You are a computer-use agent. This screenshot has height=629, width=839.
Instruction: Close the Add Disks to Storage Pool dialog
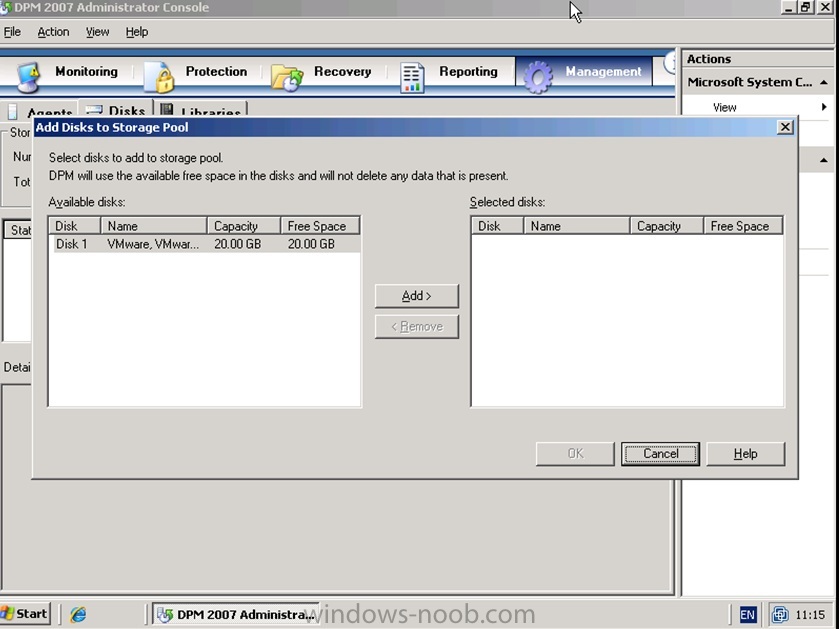pos(784,127)
